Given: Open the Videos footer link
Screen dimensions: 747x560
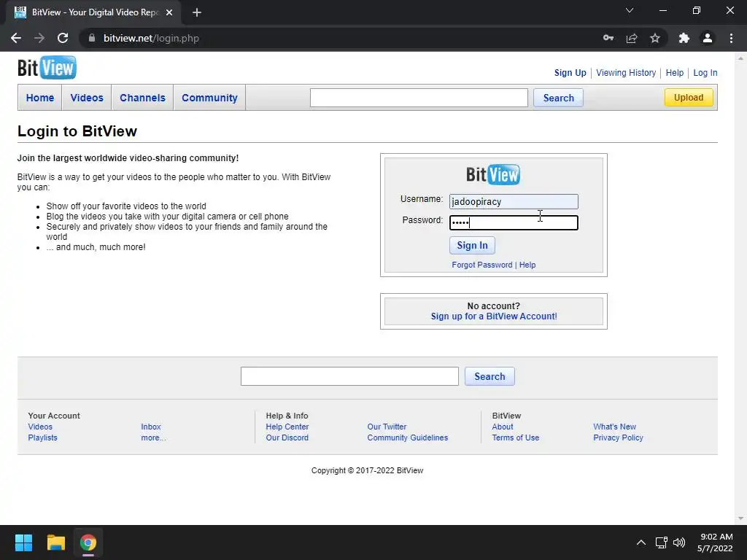Looking at the screenshot, I should tap(40, 427).
